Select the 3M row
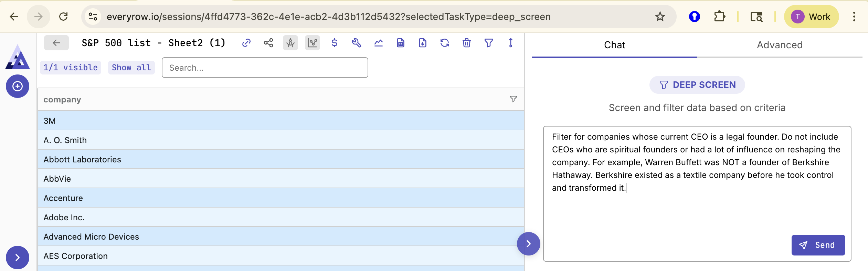The image size is (868, 271). [x=281, y=121]
